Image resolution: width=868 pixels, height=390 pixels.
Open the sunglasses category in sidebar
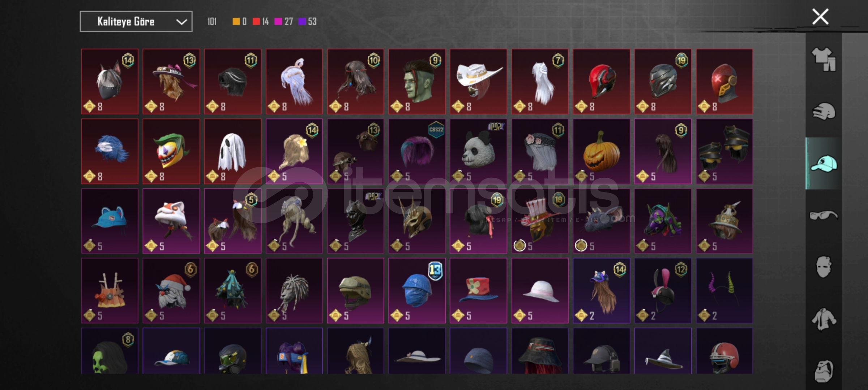pos(824,215)
